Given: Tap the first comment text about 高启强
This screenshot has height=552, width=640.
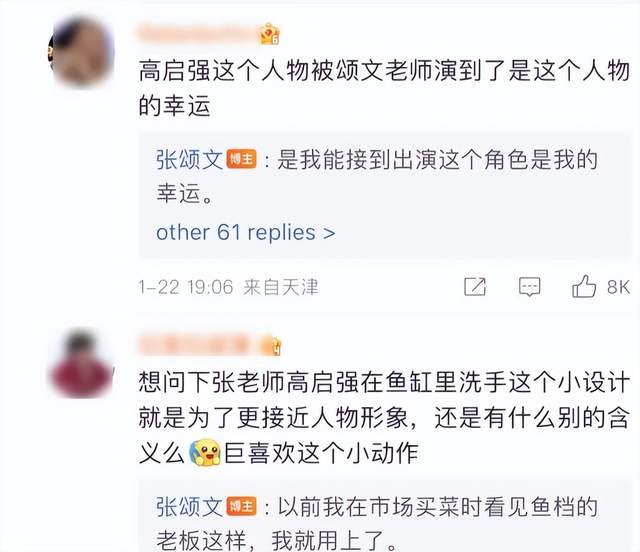Looking at the screenshot, I should click(x=384, y=88).
